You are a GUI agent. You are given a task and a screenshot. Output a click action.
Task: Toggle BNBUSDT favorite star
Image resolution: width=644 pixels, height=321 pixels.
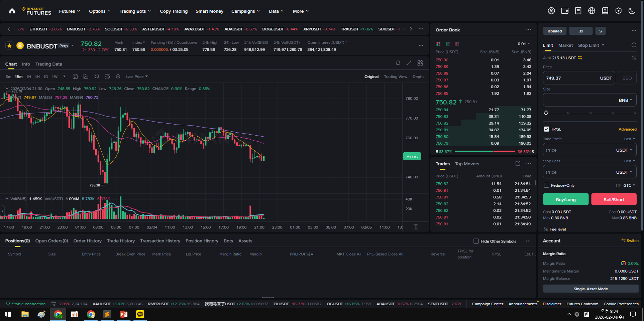click(9, 46)
